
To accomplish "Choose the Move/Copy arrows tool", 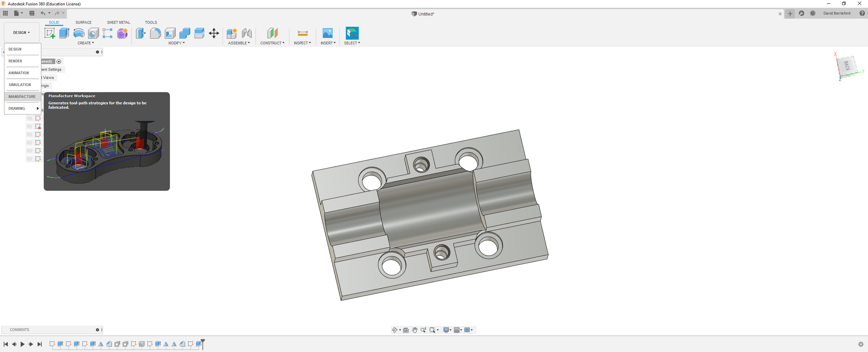I will click(214, 33).
